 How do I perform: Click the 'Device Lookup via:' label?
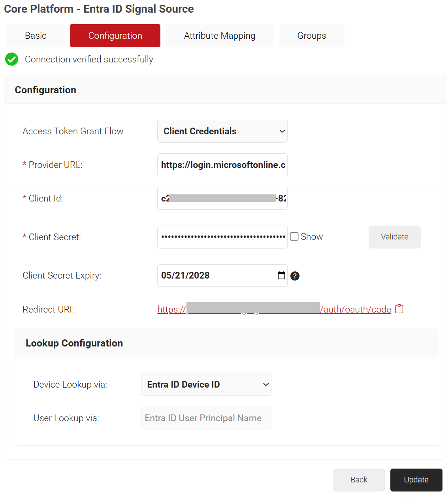coord(70,384)
